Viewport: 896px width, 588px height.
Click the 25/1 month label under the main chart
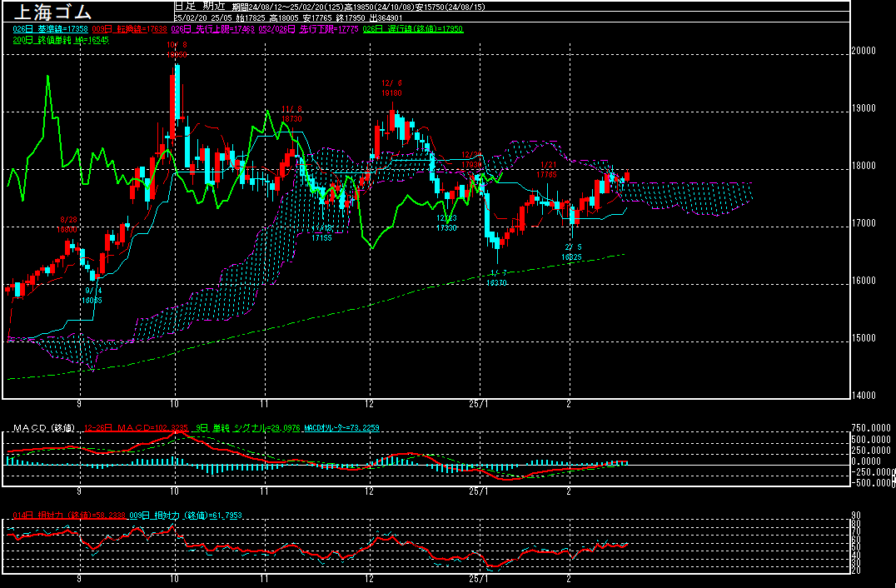[x=479, y=404]
